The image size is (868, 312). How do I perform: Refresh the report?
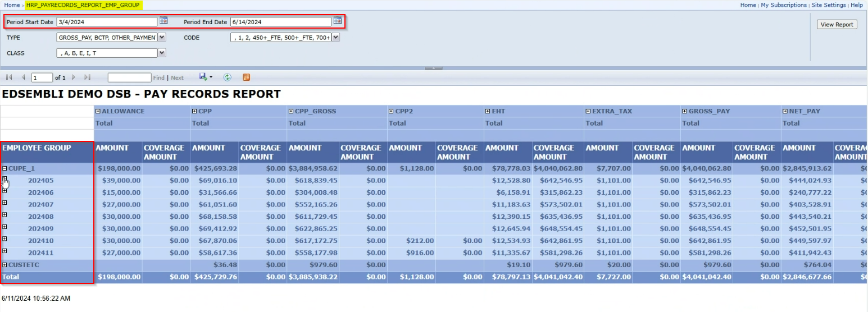pos(228,77)
